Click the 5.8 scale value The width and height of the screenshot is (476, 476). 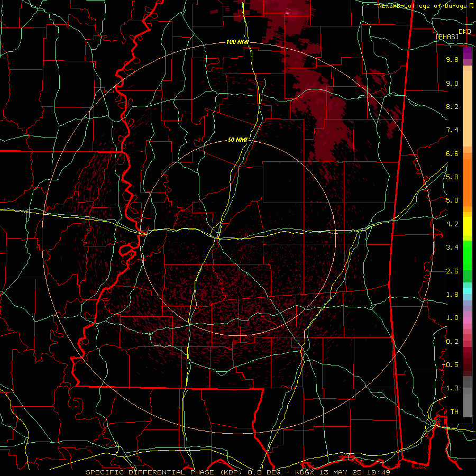point(452,177)
